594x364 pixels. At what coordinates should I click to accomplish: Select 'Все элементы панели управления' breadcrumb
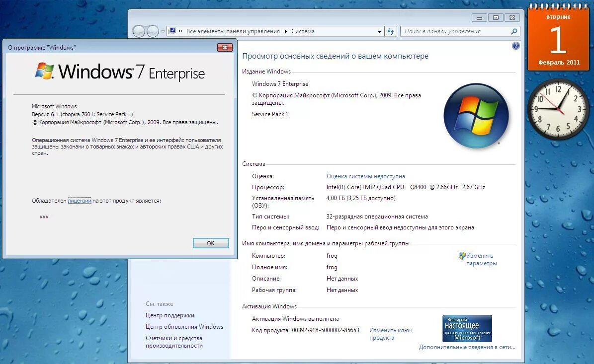click(x=233, y=31)
